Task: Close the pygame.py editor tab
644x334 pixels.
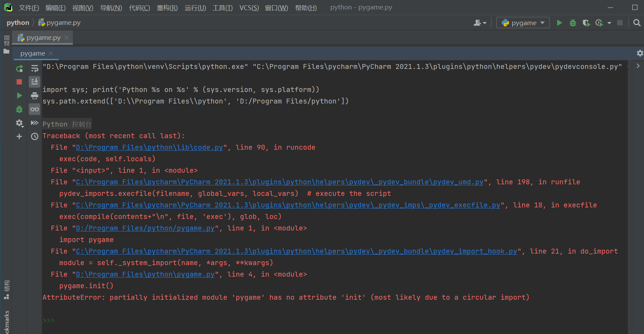Action: pyautogui.click(x=67, y=37)
